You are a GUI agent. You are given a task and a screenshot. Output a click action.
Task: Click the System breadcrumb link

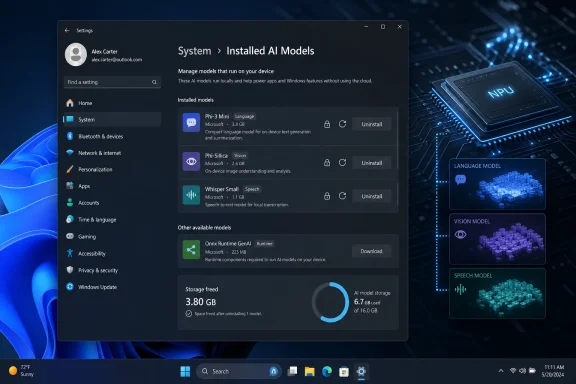point(194,51)
